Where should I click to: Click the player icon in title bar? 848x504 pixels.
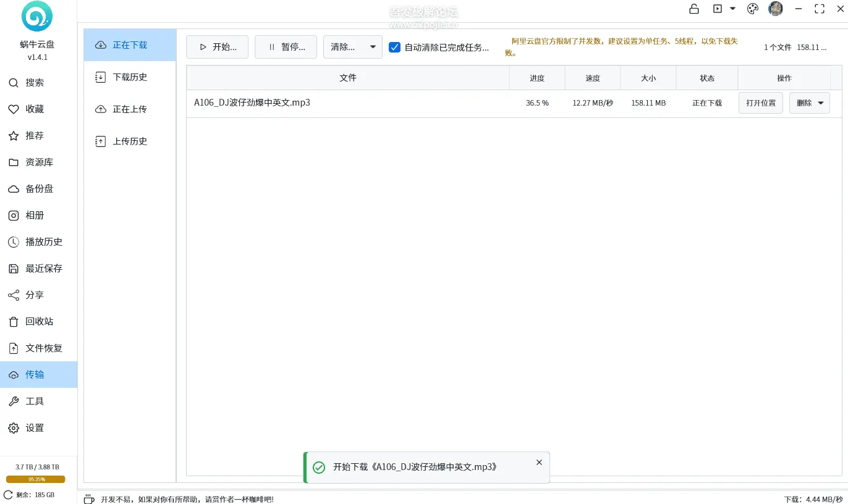(718, 9)
